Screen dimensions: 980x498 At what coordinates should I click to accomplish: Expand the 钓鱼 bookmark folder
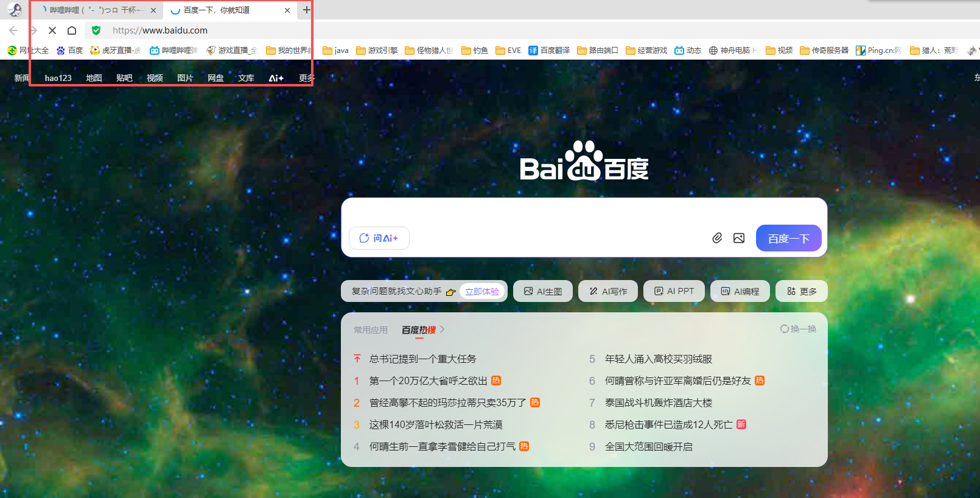475,51
